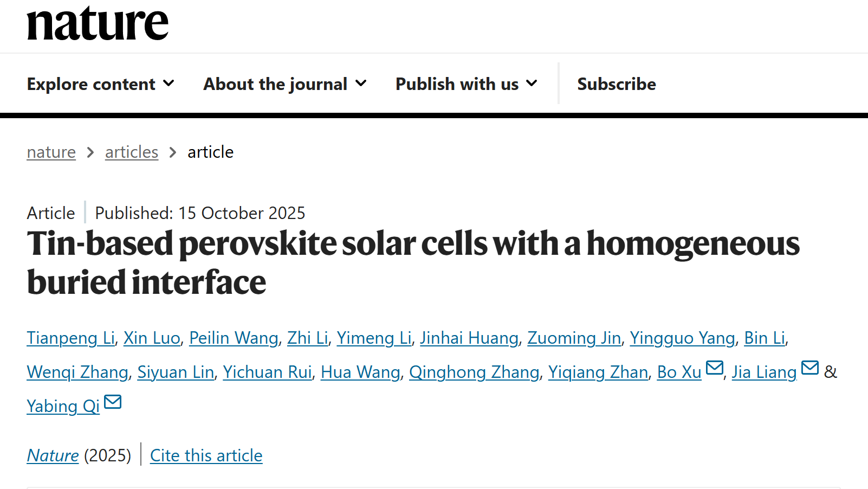
Task: Click envelope icon next to Bo Xu
Action: 715,368
